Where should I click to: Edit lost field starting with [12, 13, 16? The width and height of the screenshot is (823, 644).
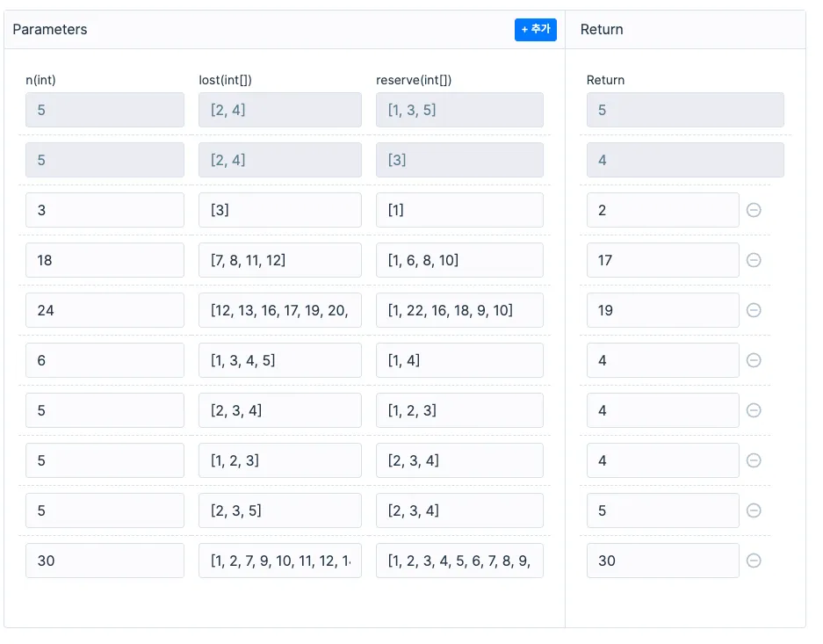pos(279,310)
